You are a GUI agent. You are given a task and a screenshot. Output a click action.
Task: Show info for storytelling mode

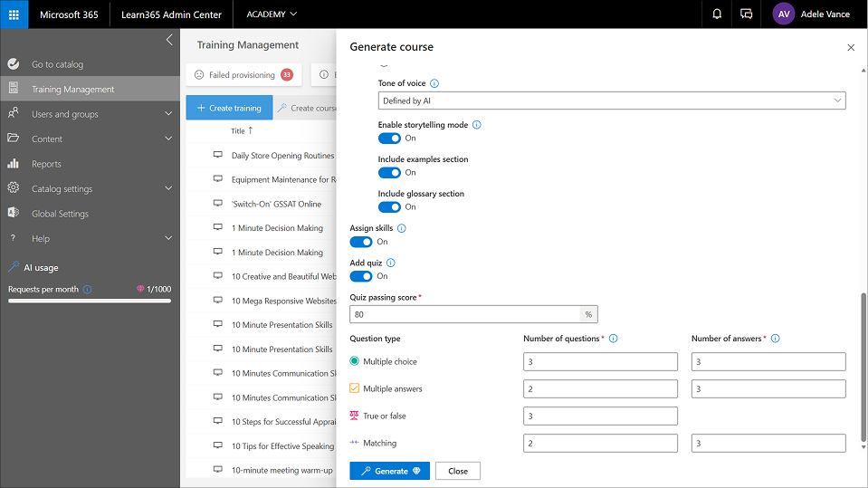point(477,125)
